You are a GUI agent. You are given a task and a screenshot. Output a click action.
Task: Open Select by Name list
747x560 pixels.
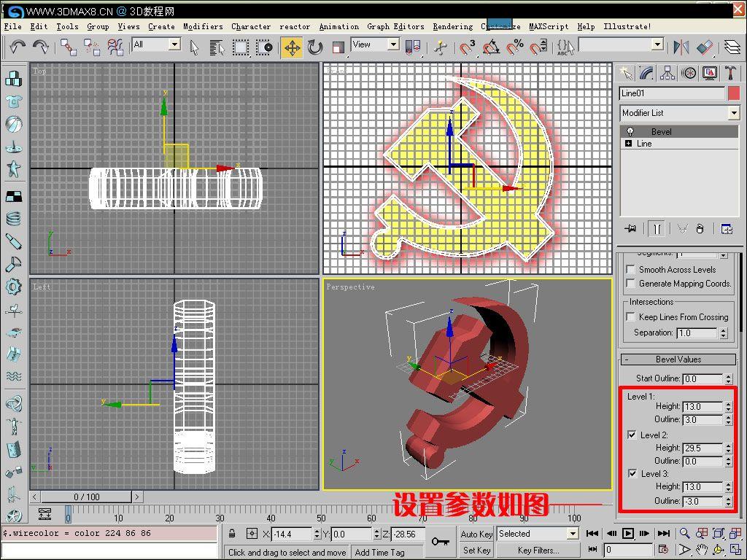[217, 47]
